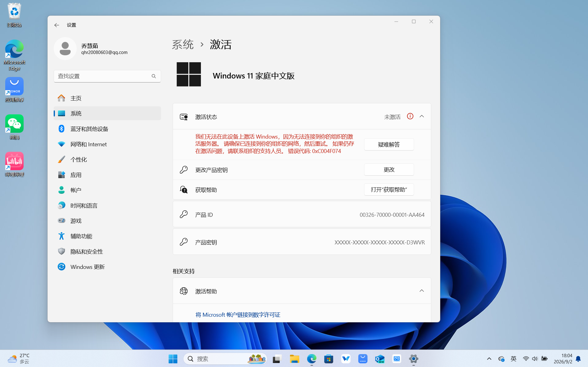Select the 应用推荐 desktop shortcut
Viewport: 588px width, 367px height.
pyautogui.click(x=14, y=90)
